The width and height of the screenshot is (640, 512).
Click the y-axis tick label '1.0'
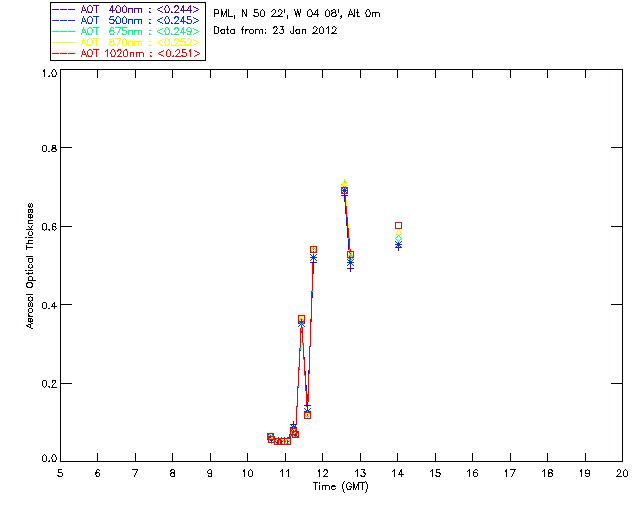tap(49, 73)
